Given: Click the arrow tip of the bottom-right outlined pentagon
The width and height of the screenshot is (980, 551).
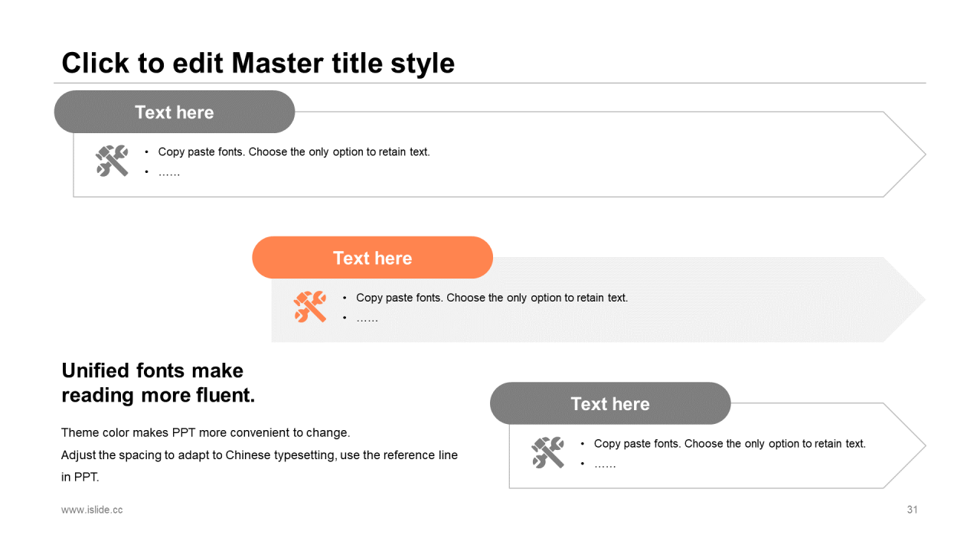Looking at the screenshot, I should click(x=919, y=445).
